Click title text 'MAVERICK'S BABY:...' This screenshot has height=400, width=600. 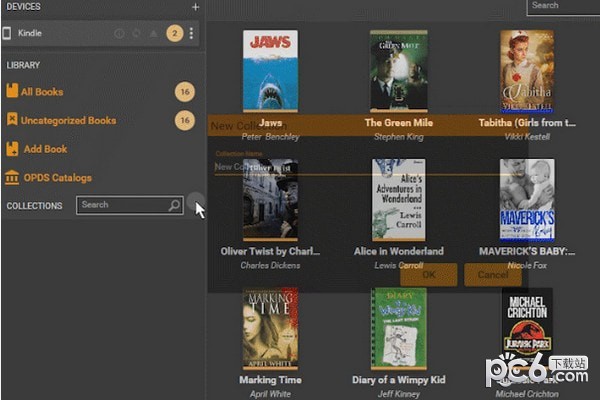point(527,251)
